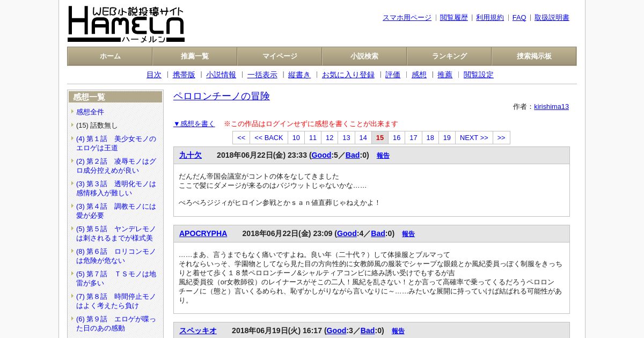Open author kirishima13 profile

pyautogui.click(x=551, y=107)
